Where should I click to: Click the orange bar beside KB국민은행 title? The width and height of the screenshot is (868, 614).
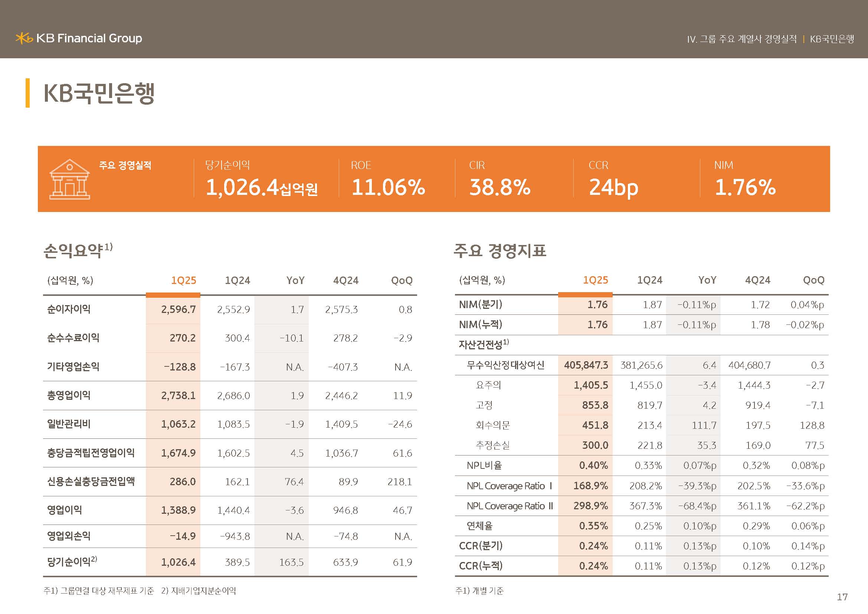click(x=27, y=93)
